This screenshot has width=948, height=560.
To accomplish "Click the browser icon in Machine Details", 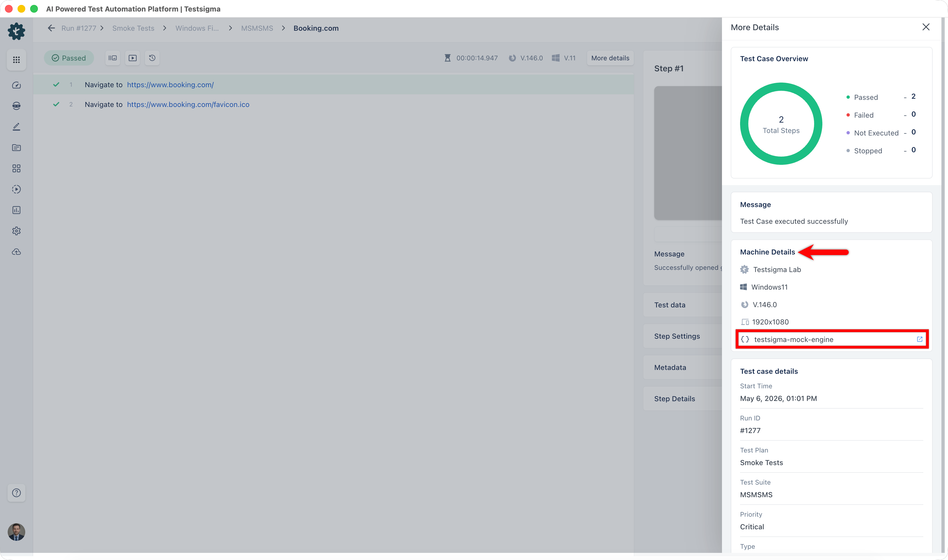I will click(744, 304).
